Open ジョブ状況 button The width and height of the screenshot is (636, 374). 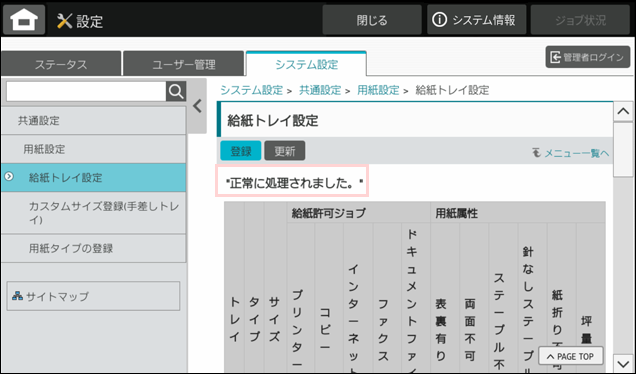pyautogui.click(x=580, y=20)
